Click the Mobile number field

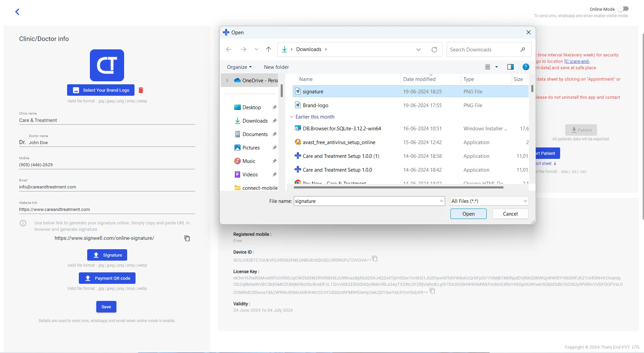coord(107,165)
